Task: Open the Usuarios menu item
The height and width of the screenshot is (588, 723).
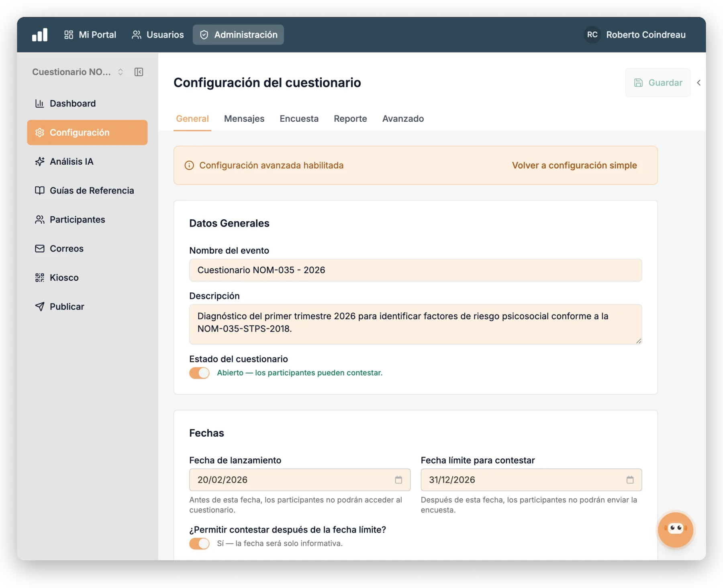Action: [x=158, y=35]
